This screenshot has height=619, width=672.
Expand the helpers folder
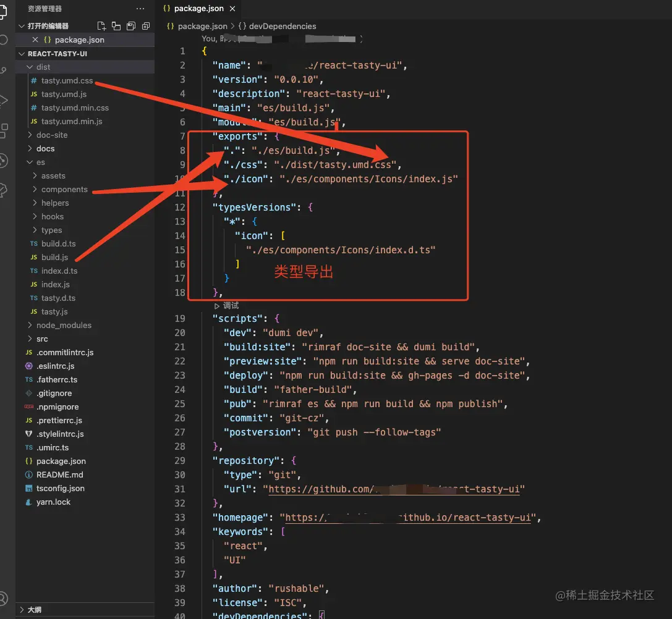35,203
